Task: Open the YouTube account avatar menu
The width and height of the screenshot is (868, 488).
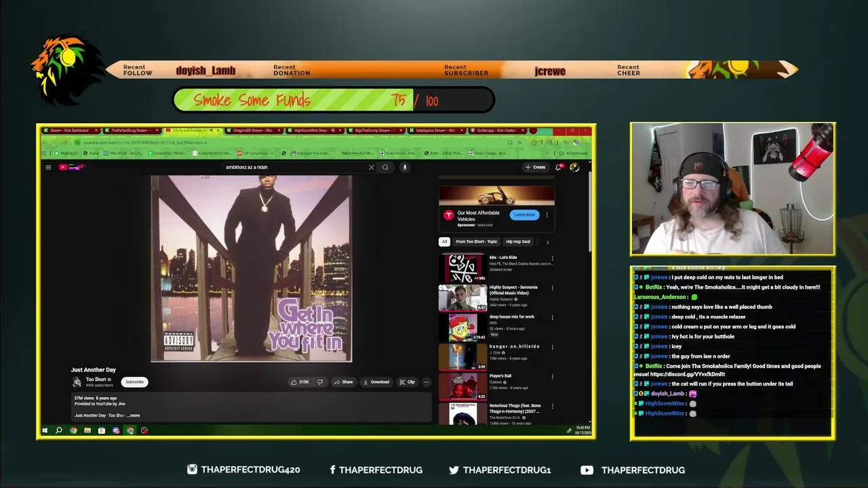Action: click(574, 167)
